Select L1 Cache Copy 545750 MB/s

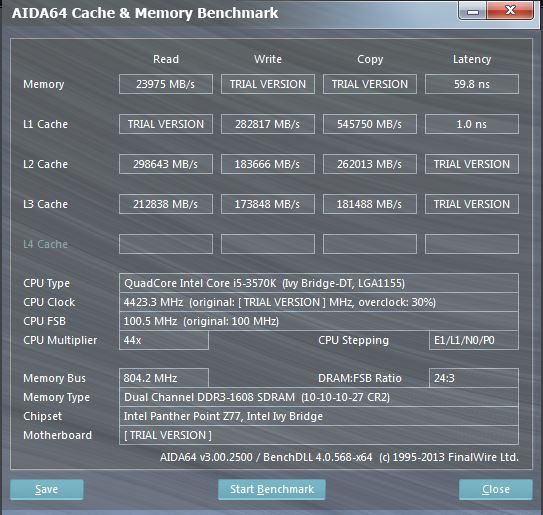click(x=370, y=124)
